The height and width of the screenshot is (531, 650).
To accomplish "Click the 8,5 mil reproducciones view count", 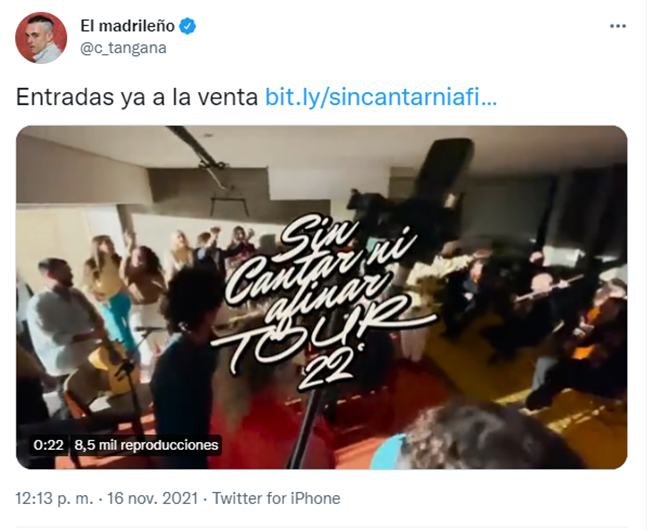I will tap(146, 445).
